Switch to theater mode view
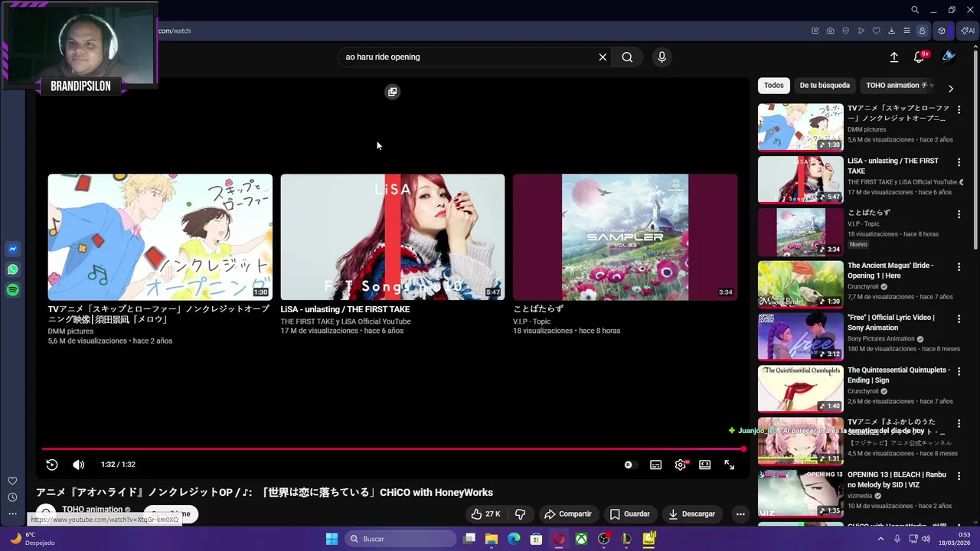 click(704, 465)
